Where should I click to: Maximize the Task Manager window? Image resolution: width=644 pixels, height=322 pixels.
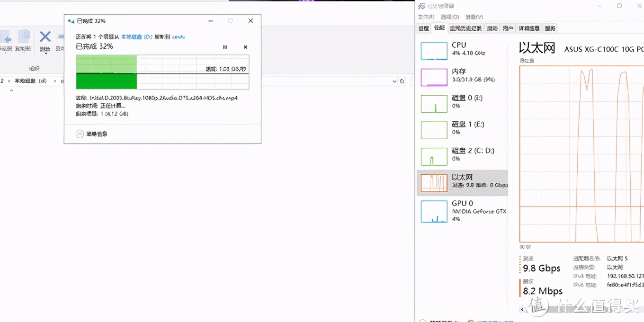point(619,6)
